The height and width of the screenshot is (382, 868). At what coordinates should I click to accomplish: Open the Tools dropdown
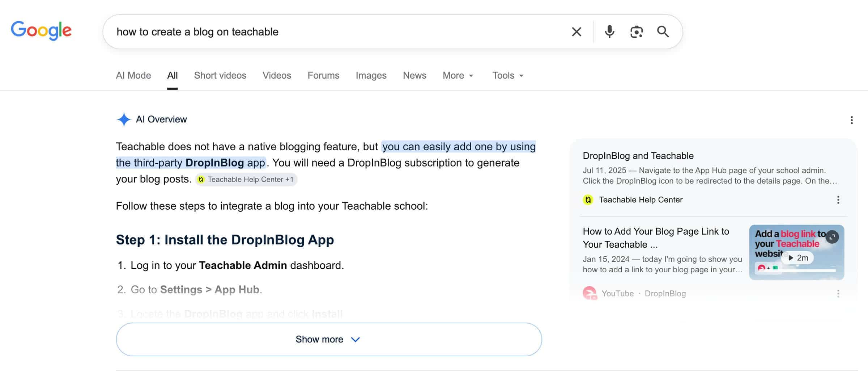(x=508, y=75)
